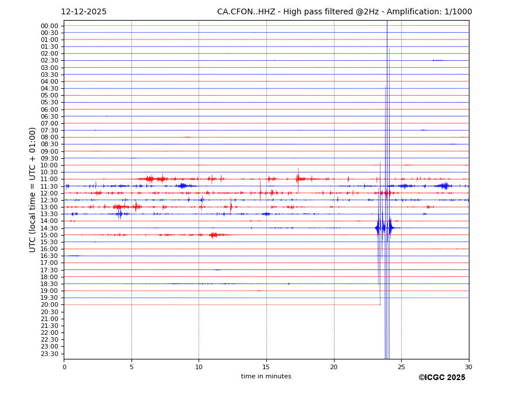Click the large blue seismic burst at 14:30
This screenshot has width=532, height=399.
click(384, 228)
